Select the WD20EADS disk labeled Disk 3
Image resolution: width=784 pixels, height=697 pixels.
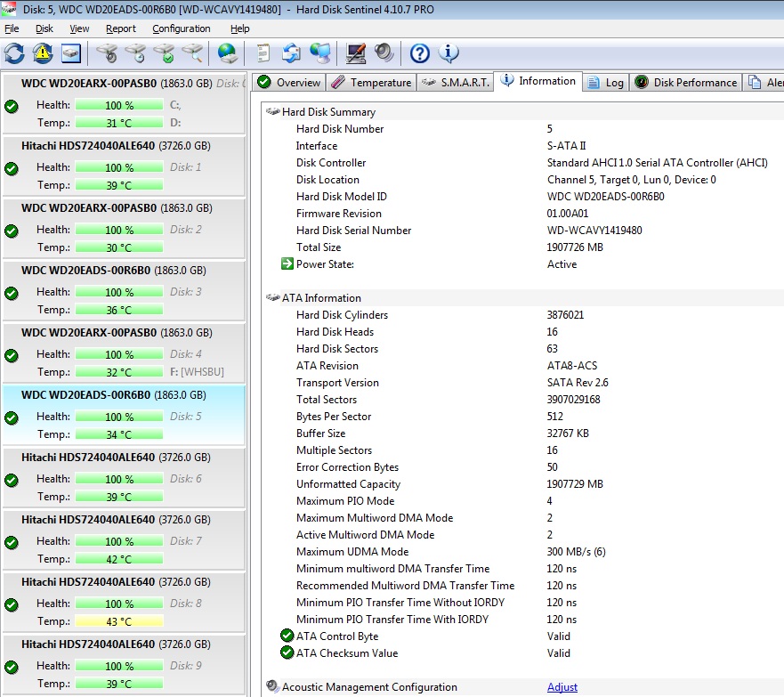click(124, 290)
